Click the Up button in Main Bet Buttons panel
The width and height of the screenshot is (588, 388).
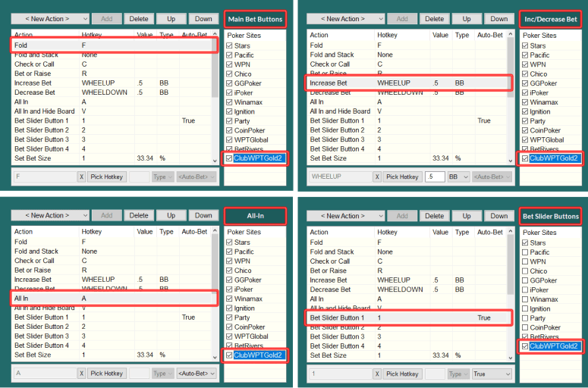171,19
